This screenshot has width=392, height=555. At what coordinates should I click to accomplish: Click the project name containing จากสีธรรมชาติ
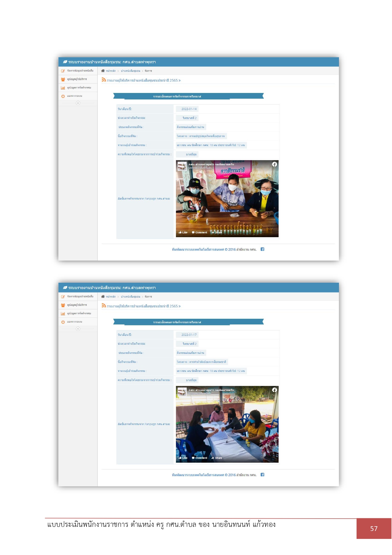pyautogui.click(x=202, y=362)
